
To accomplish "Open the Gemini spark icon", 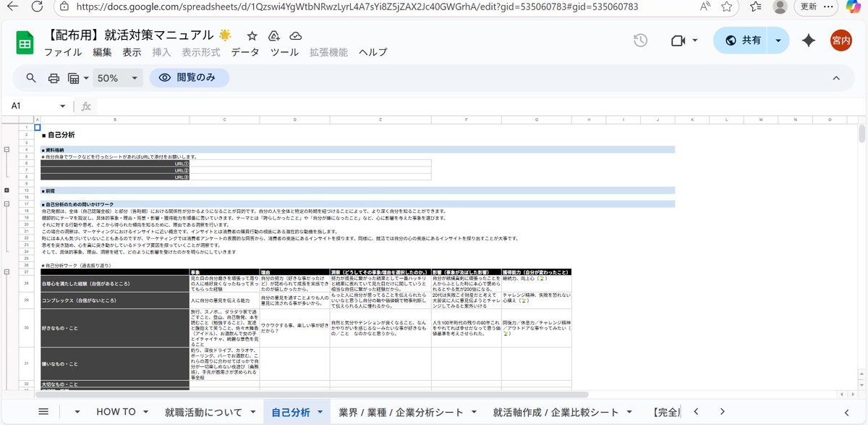I will 808,41.
